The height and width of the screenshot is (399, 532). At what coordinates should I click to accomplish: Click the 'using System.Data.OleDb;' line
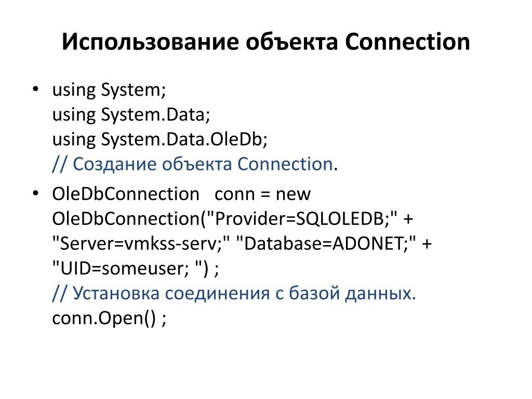click(160, 139)
